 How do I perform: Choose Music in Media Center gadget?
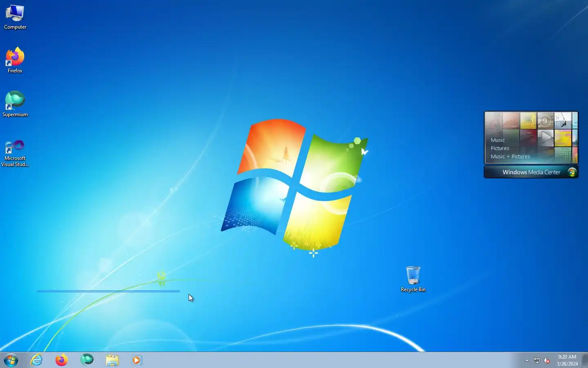point(498,140)
